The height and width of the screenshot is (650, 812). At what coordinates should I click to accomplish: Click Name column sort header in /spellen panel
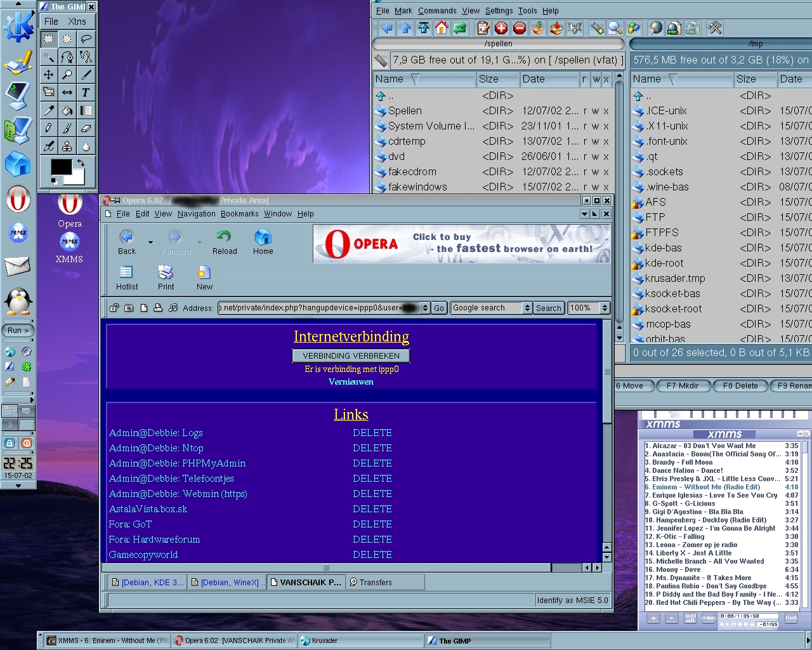coord(424,79)
